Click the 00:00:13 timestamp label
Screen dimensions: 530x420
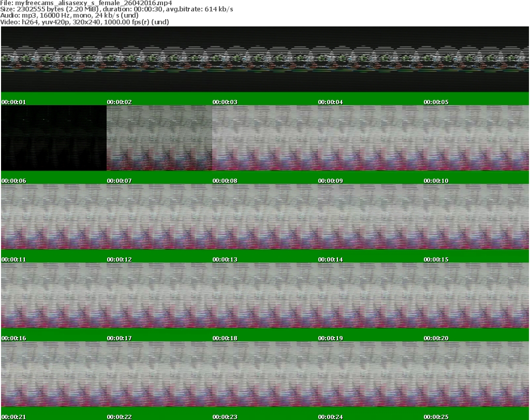(225, 259)
